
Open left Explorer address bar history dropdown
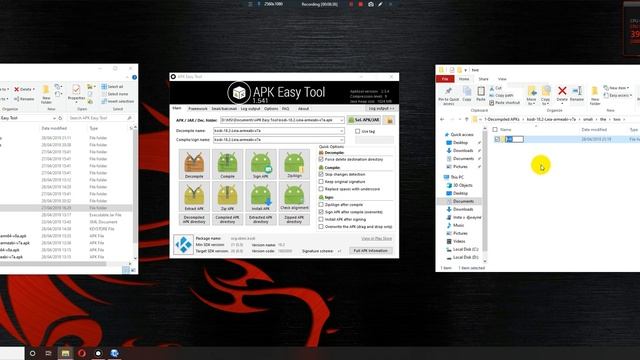(x=54, y=118)
